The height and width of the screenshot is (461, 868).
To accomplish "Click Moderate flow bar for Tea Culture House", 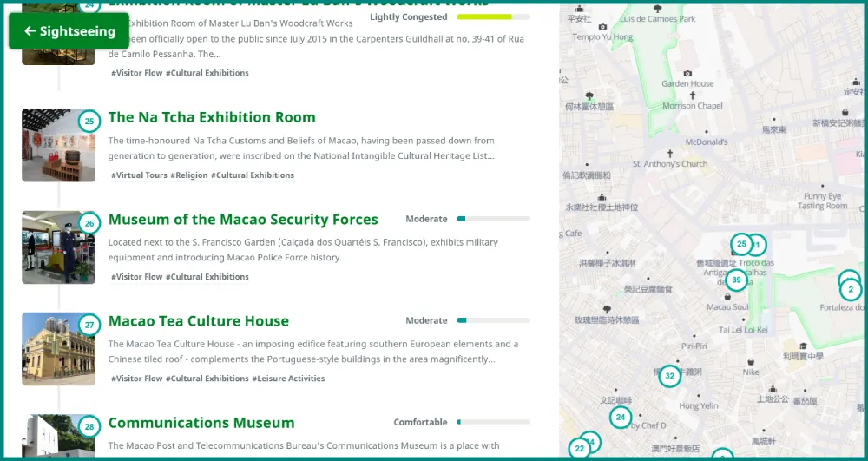I will tap(493, 320).
